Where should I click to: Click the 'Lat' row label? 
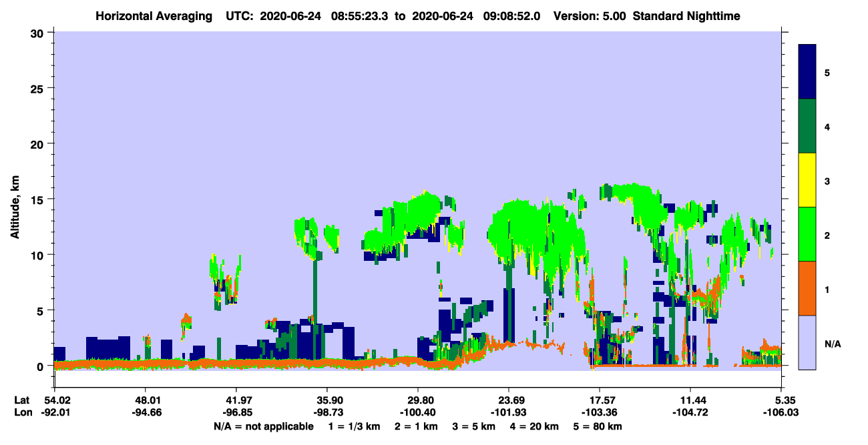(22, 400)
